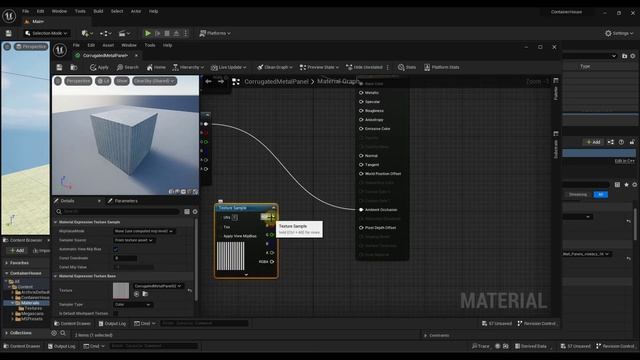
Task: Open the Sampler Type dropdown
Action: click(133, 304)
